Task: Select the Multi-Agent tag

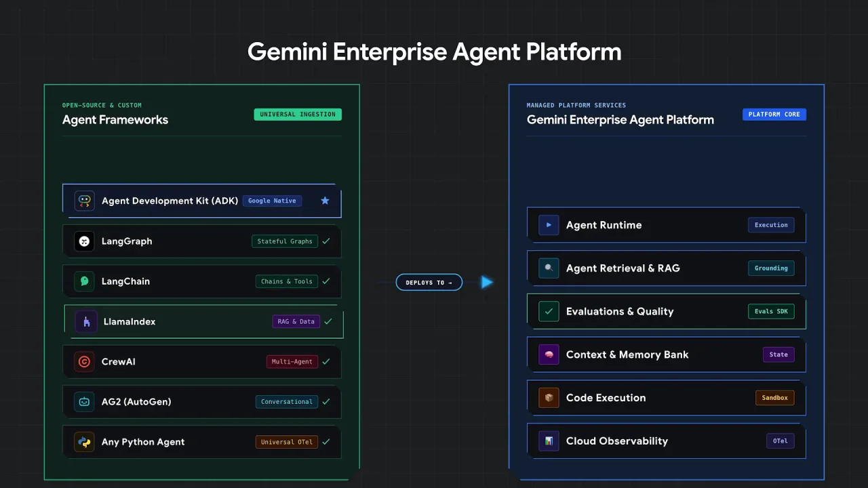Action: (292, 362)
